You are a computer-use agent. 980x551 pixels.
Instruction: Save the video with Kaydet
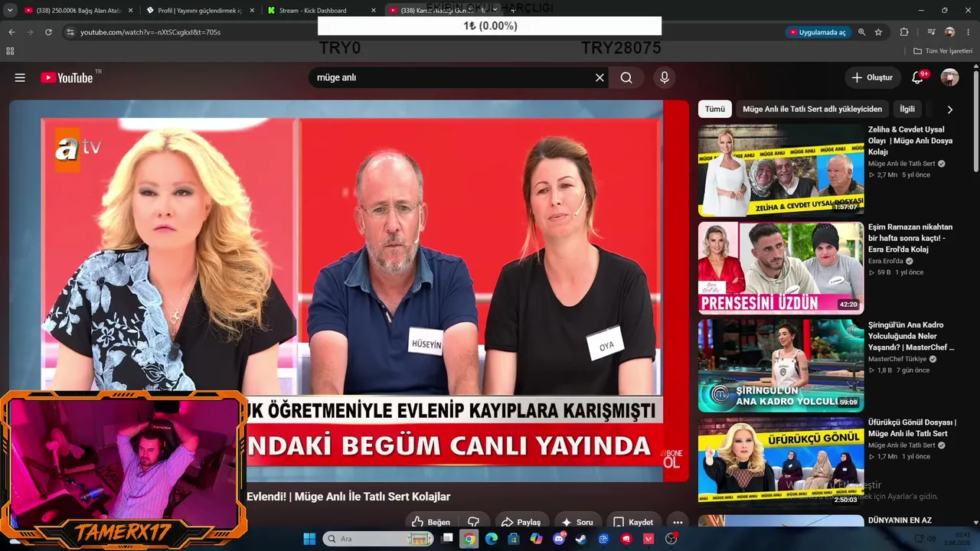click(634, 522)
